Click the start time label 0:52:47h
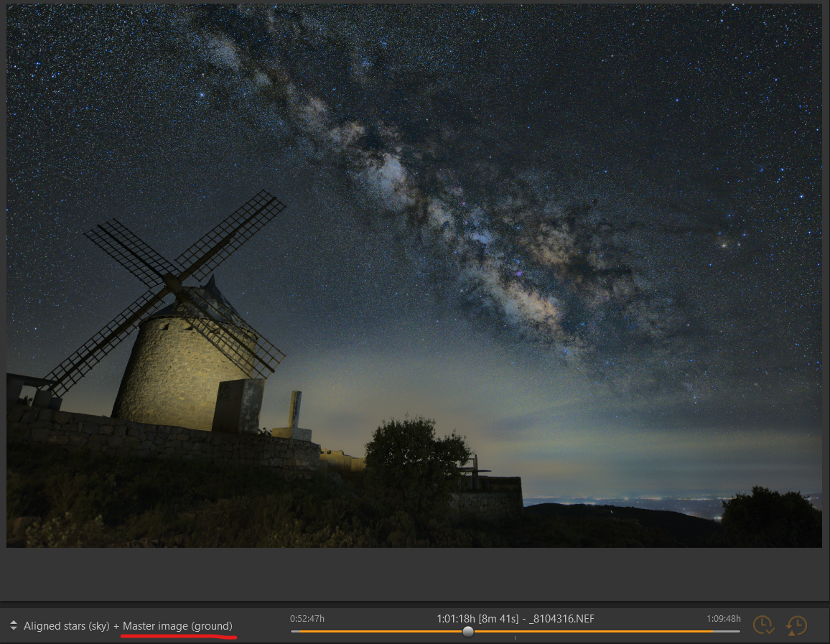The width and height of the screenshot is (830, 644). point(307,619)
